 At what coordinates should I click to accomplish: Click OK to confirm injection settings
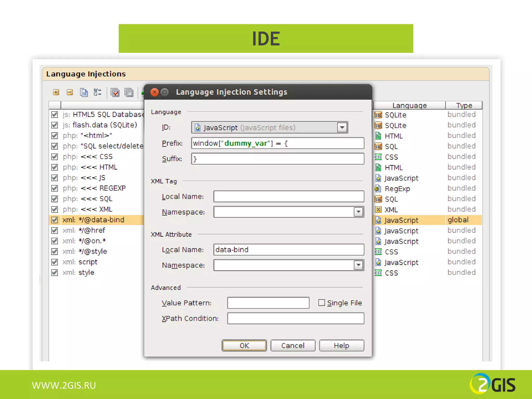coord(244,345)
